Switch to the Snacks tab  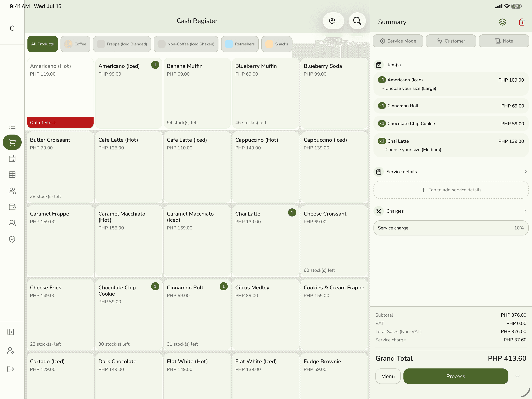point(277,44)
